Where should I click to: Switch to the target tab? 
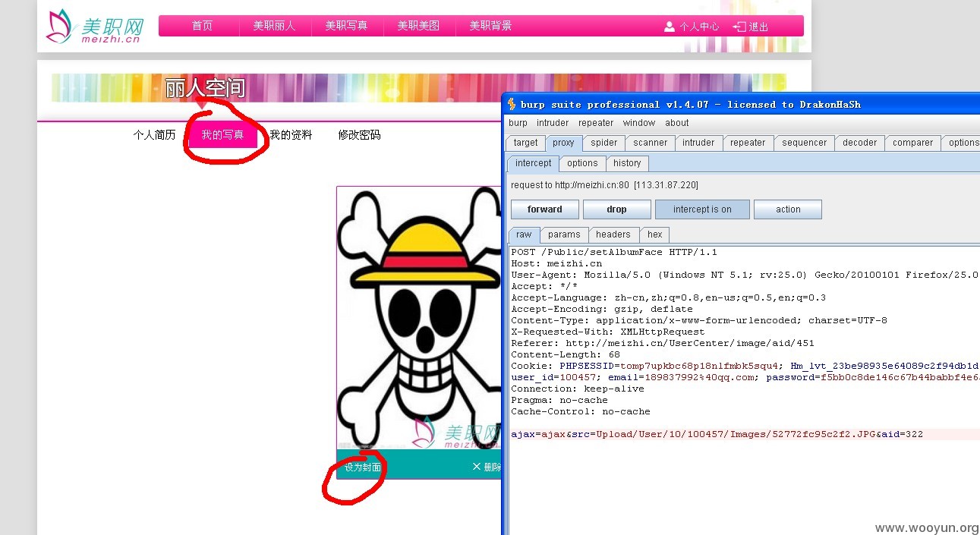point(525,143)
